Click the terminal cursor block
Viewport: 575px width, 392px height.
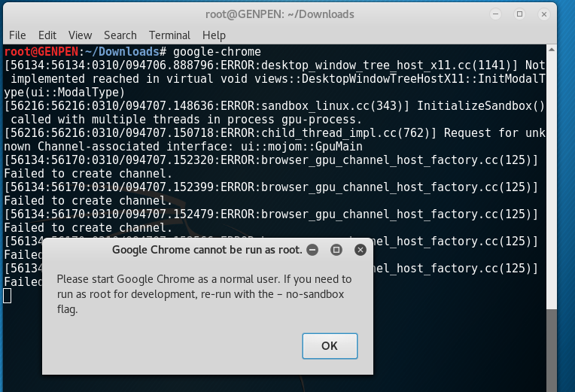click(x=8, y=296)
